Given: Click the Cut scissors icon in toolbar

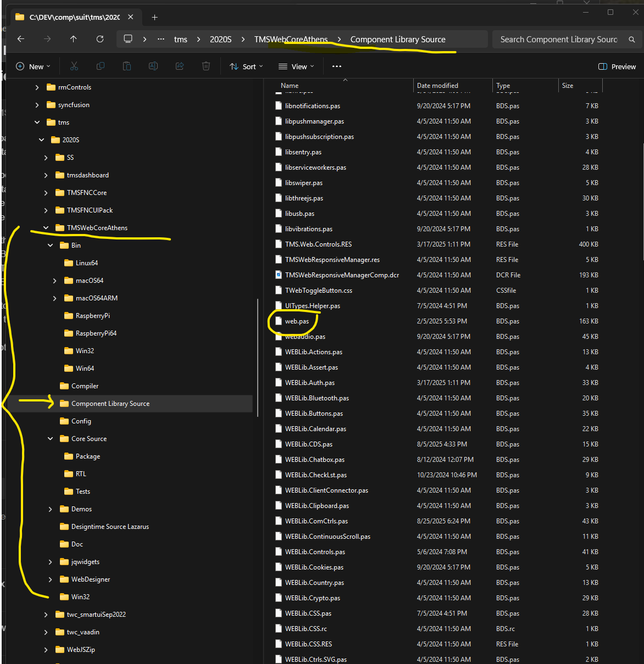Looking at the screenshot, I should pos(74,66).
